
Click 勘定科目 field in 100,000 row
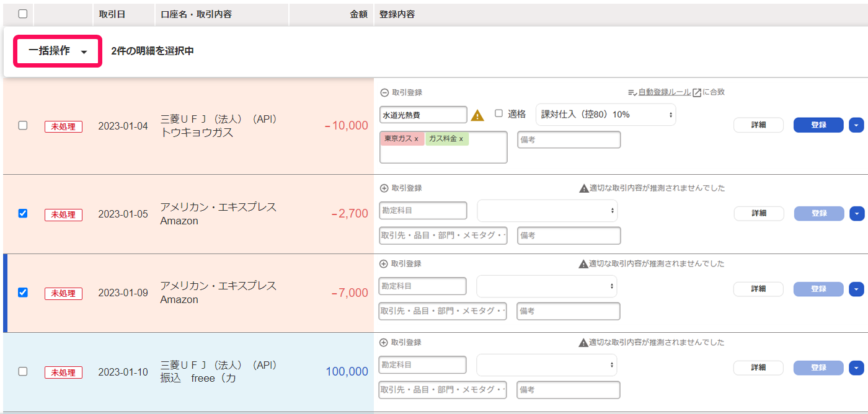pos(423,365)
